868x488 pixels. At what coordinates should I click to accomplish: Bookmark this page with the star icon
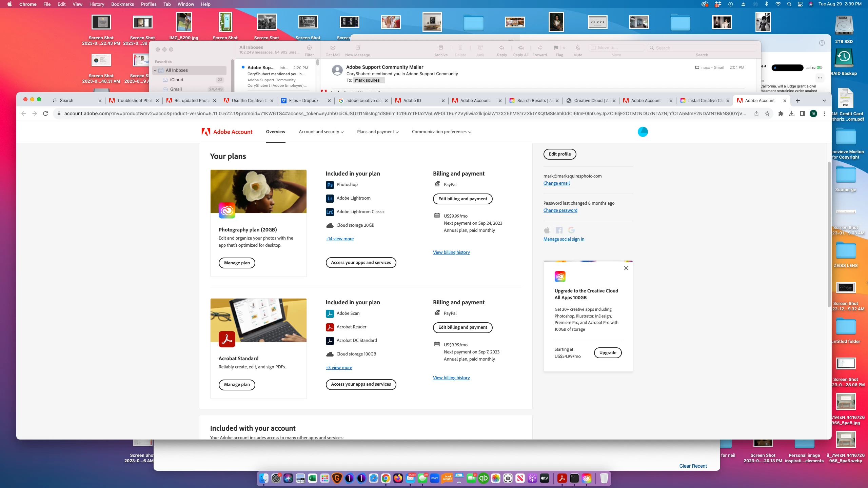pos(767,114)
